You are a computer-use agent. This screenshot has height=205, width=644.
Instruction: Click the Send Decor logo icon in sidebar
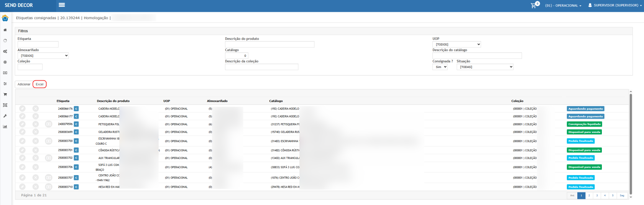[x=5, y=18]
